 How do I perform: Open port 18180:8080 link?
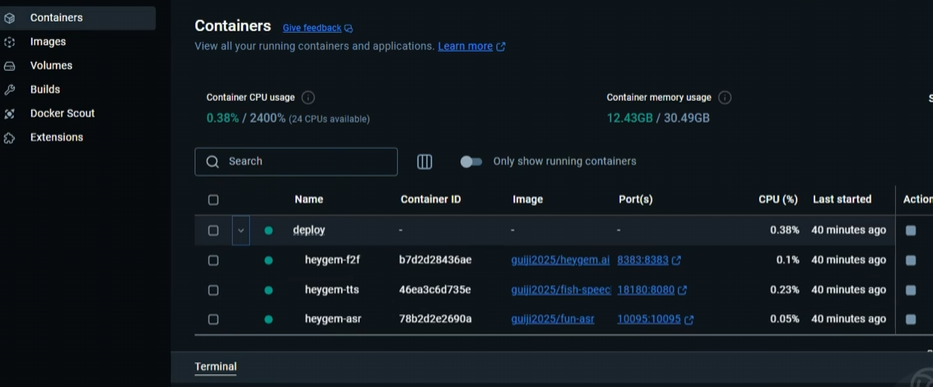coord(646,289)
